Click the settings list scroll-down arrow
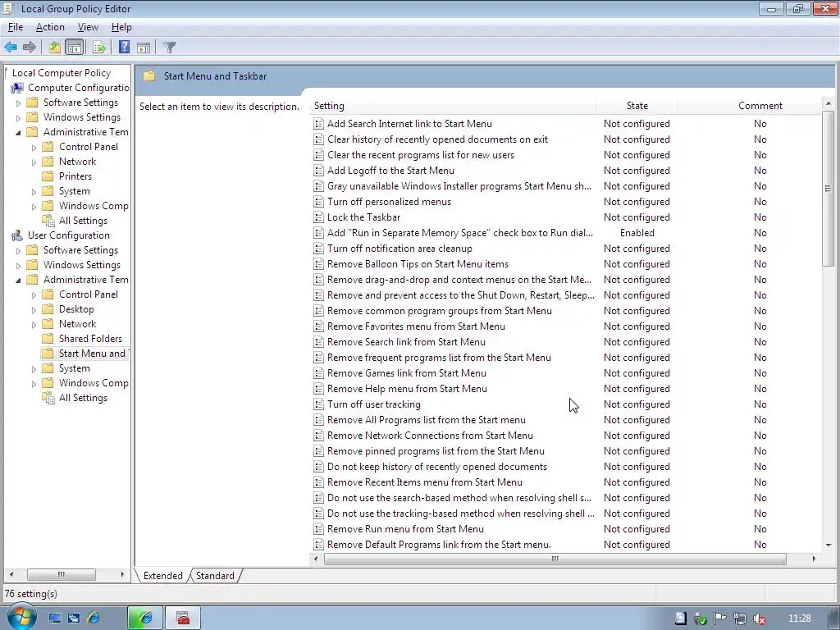 coord(829,546)
